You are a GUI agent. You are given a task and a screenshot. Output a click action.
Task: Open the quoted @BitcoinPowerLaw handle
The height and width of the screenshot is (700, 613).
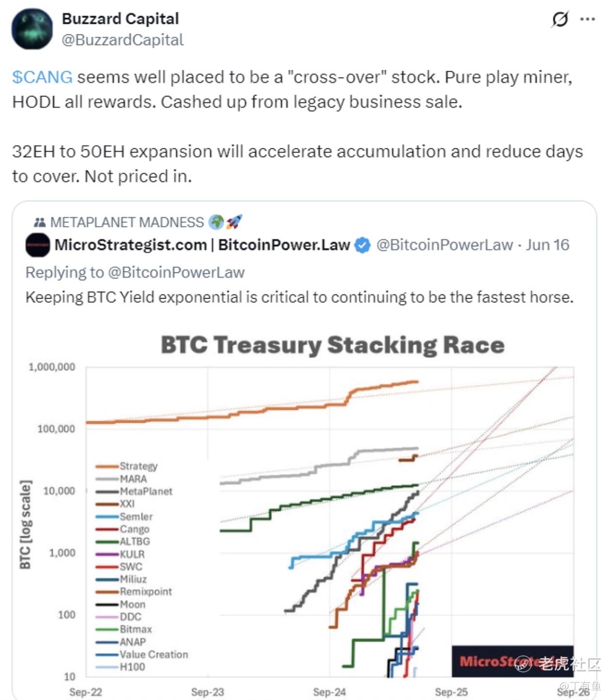(x=444, y=245)
